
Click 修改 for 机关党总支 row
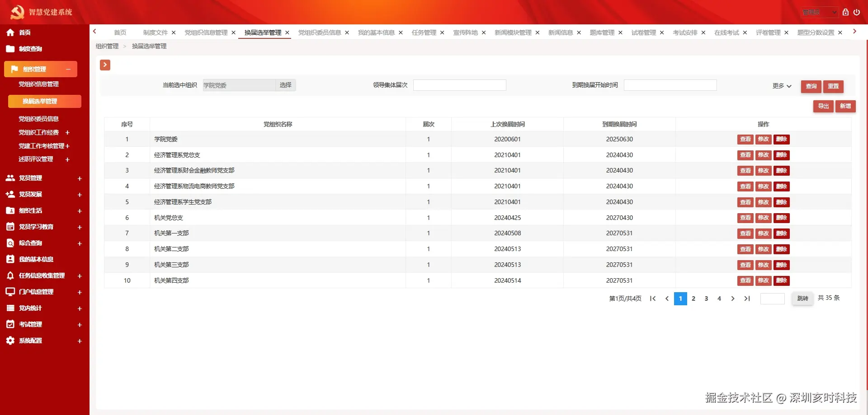[x=764, y=218]
